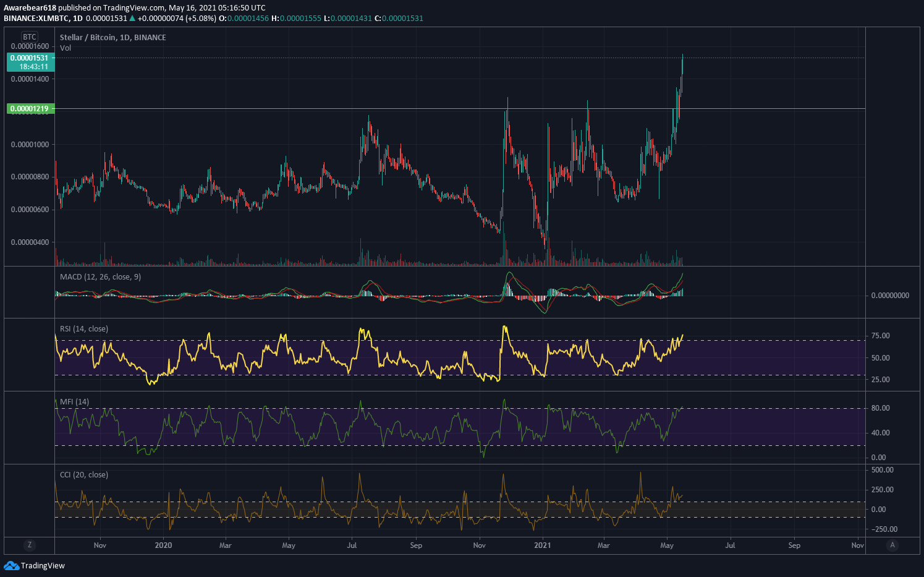The height and width of the screenshot is (577, 924).
Task: Click the 0.00000800 price axis label
Action: coord(30,177)
